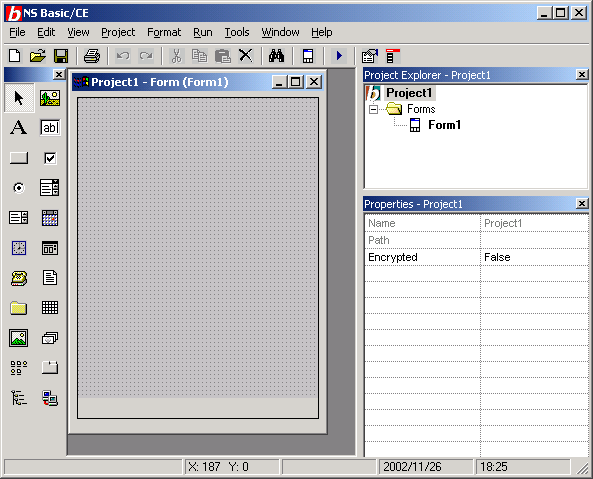Minimize the Project1 - Form window
This screenshot has width=593, height=479.
(x=279, y=82)
